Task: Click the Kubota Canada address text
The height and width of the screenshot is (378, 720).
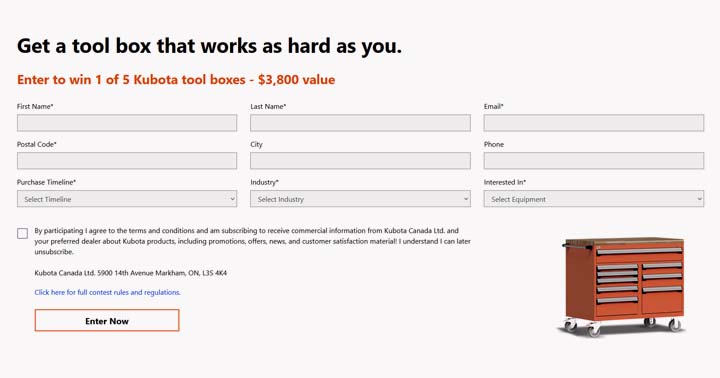Action: click(130, 273)
